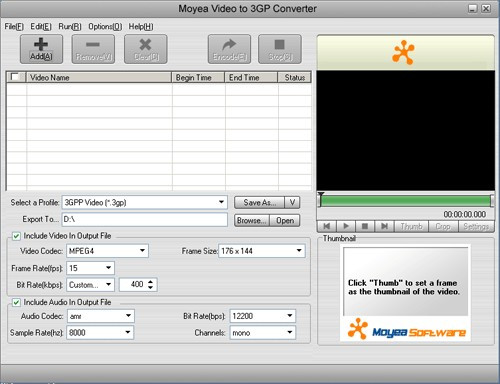Toggle the select-all checkbox in the list header
500x384 pixels.
(x=15, y=77)
